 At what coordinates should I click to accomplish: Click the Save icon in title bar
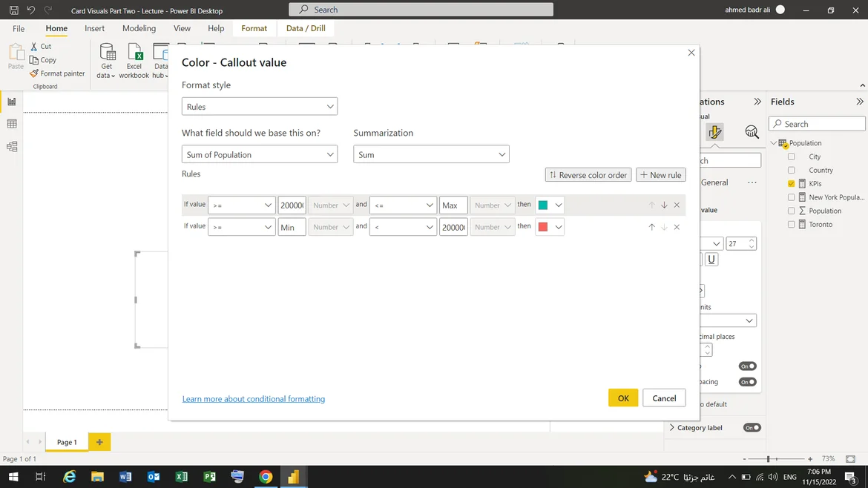point(13,10)
